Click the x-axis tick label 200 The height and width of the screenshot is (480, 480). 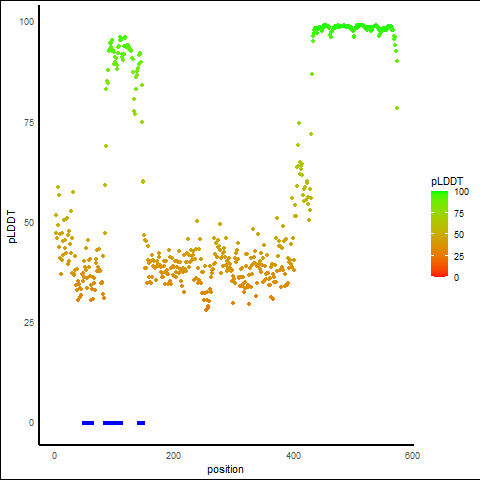point(173,456)
